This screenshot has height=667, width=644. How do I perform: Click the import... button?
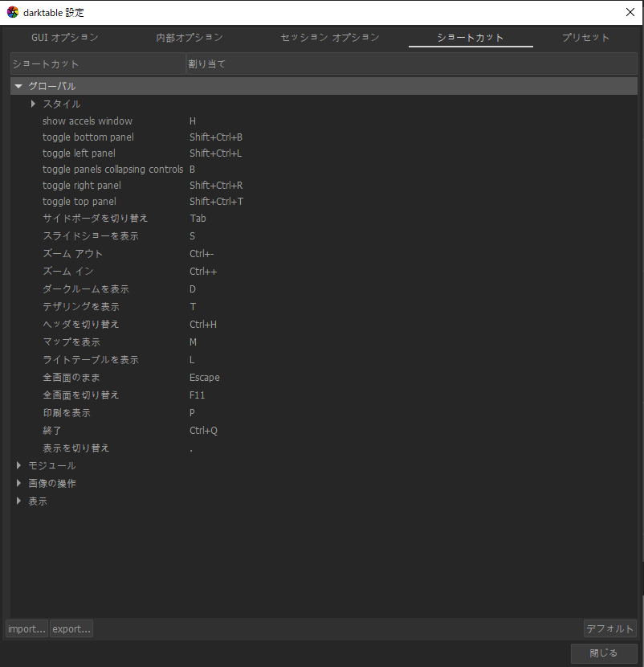click(26, 628)
